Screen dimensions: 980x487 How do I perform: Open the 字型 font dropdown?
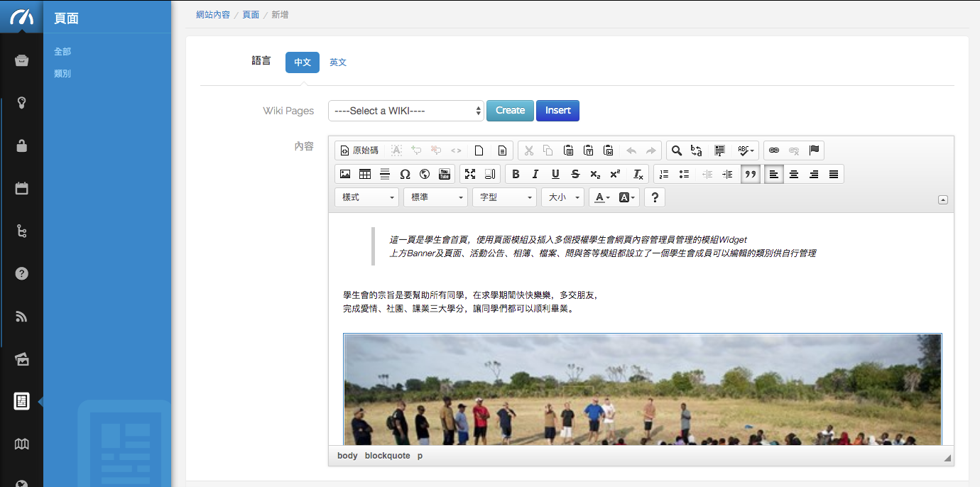pyautogui.click(x=504, y=197)
